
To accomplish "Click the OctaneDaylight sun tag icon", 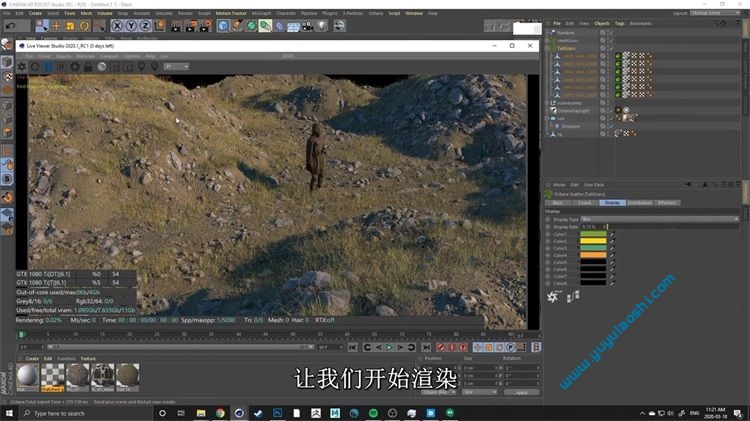I will click(618, 110).
